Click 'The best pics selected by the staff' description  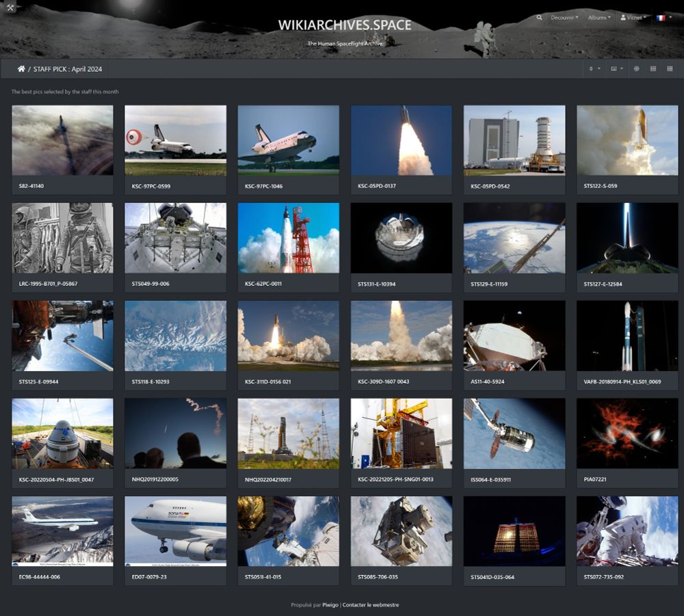(x=65, y=92)
